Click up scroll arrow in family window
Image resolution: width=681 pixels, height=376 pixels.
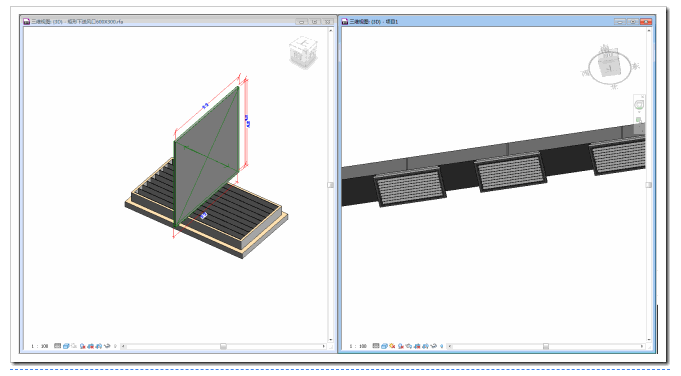tap(331, 30)
